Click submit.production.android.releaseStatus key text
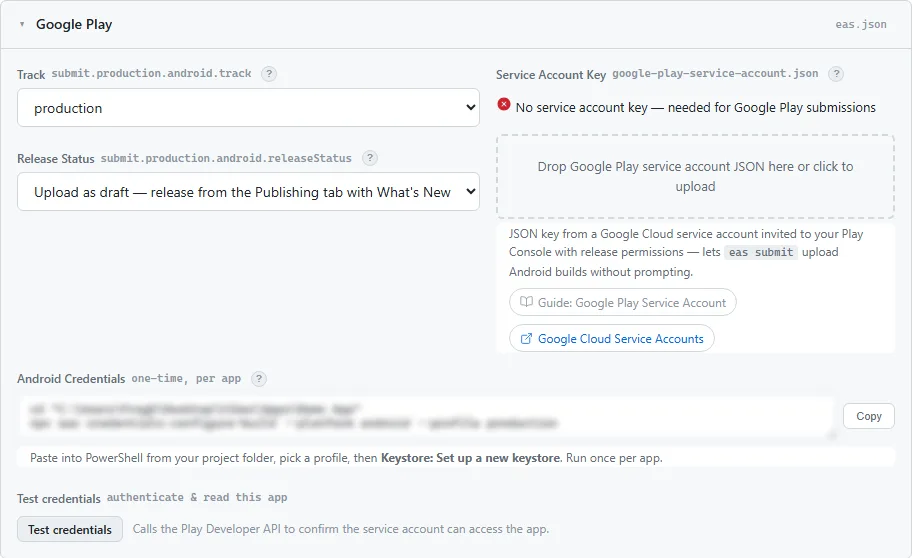 [x=226, y=158]
